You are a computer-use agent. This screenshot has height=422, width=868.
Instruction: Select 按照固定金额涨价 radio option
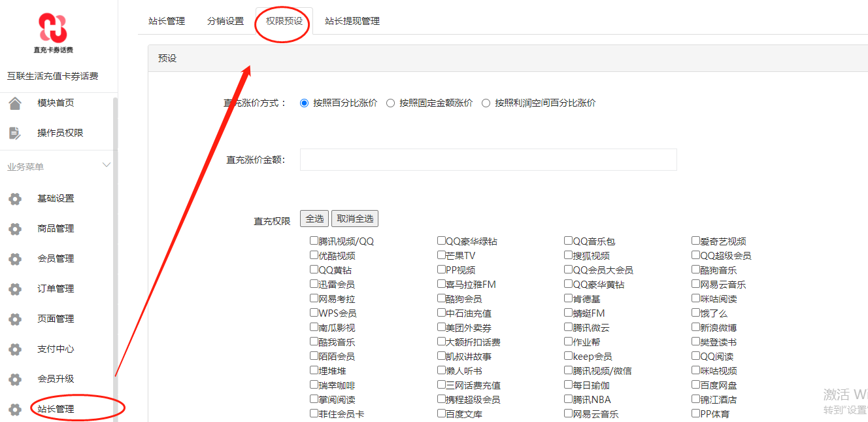(x=390, y=103)
